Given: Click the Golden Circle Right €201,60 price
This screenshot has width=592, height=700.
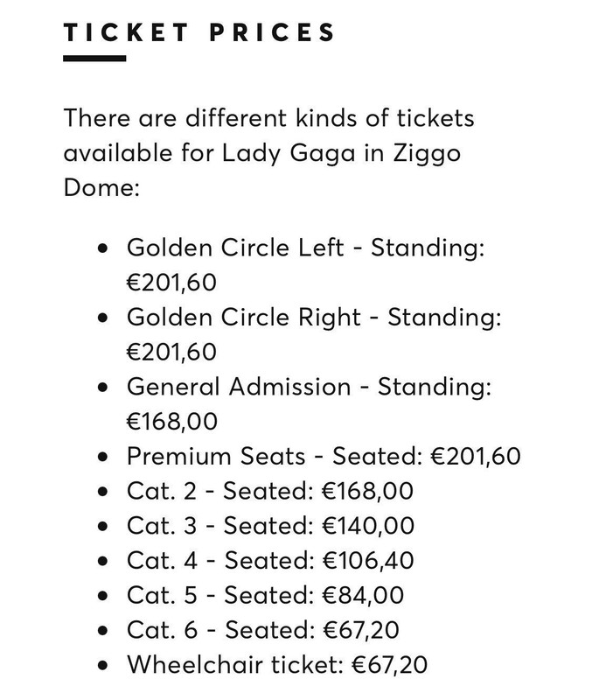Looking at the screenshot, I should click(x=171, y=353).
